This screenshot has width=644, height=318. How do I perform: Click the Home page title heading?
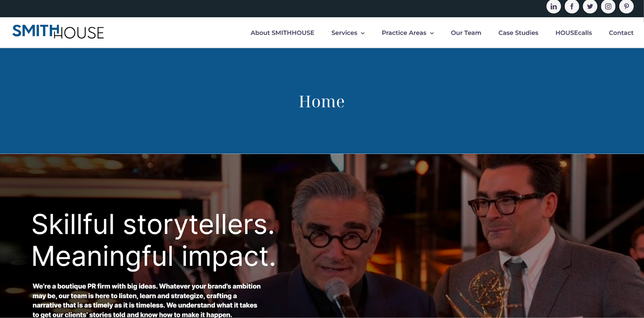pos(322,101)
